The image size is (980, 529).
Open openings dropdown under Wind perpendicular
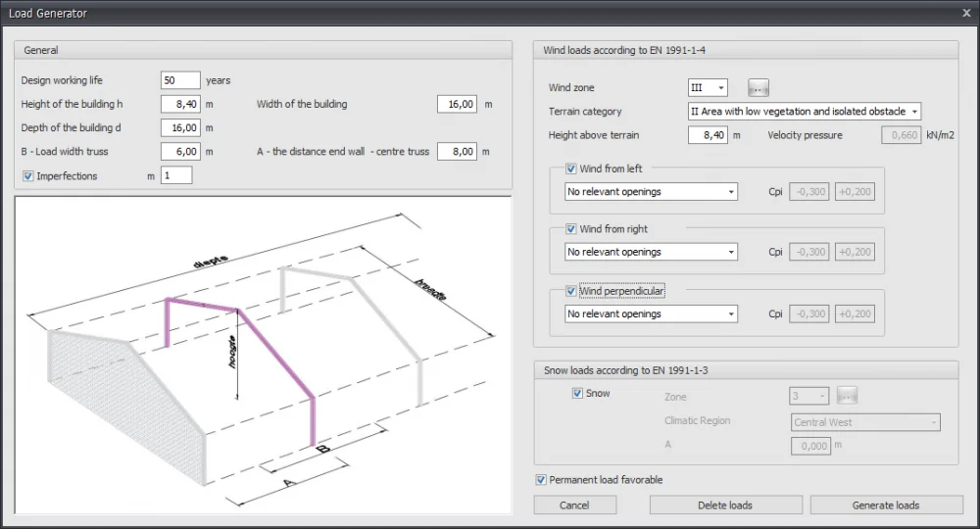652,313
